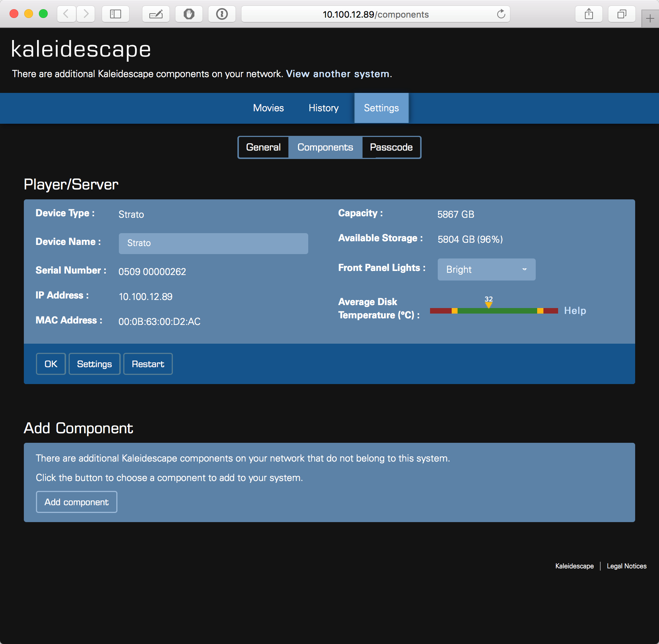Click the hand-shaped blocker extension icon
The width and height of the screenshot is (659, 644).
click(x=189, y=14)
